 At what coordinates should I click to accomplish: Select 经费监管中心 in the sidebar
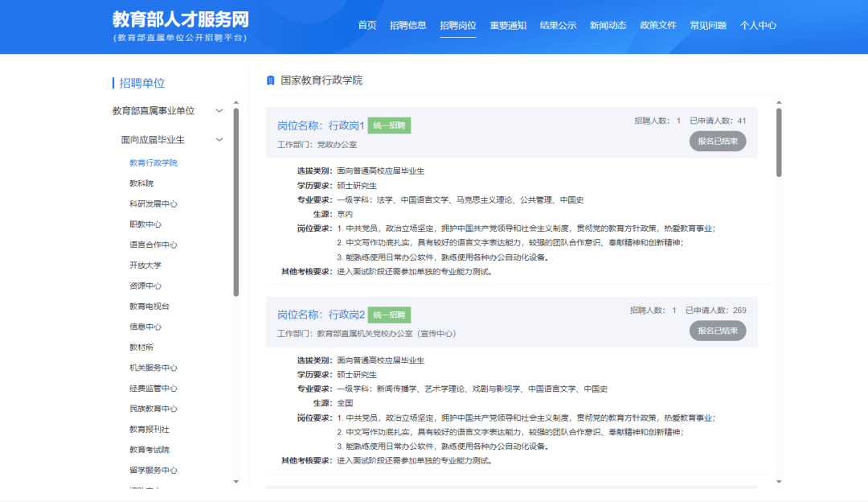point(154,389)
